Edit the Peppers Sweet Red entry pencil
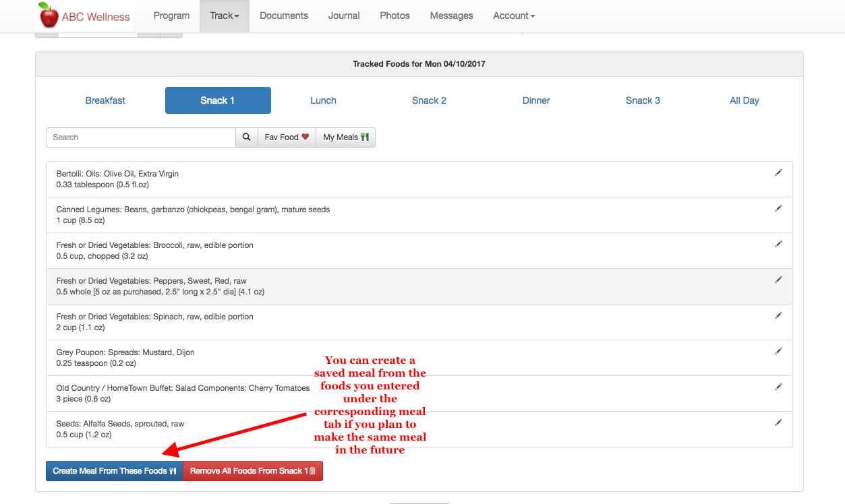845x504 pixels. pyautogui.click(x=778, y=280)
